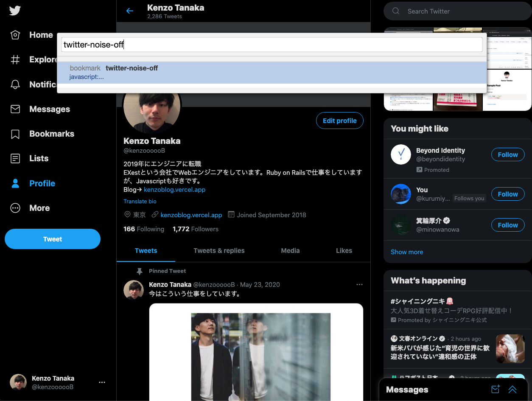Open the kenzoblog.vercel.app link in bio
532x401 pixels.
[x=174, y=190]
